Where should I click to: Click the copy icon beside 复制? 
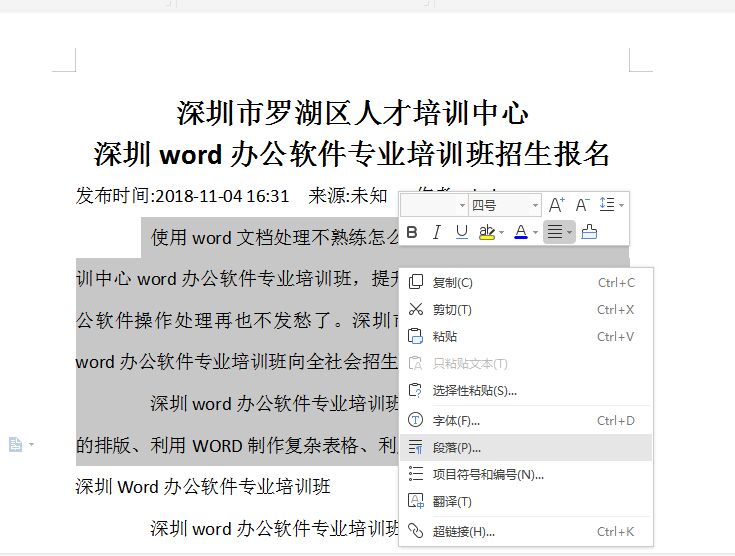tap(416, 282)
